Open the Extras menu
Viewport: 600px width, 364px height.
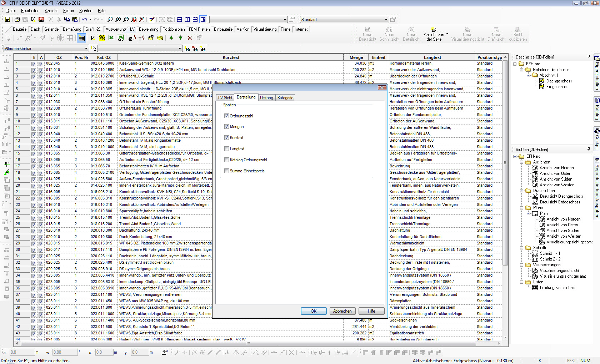point(68,11)
